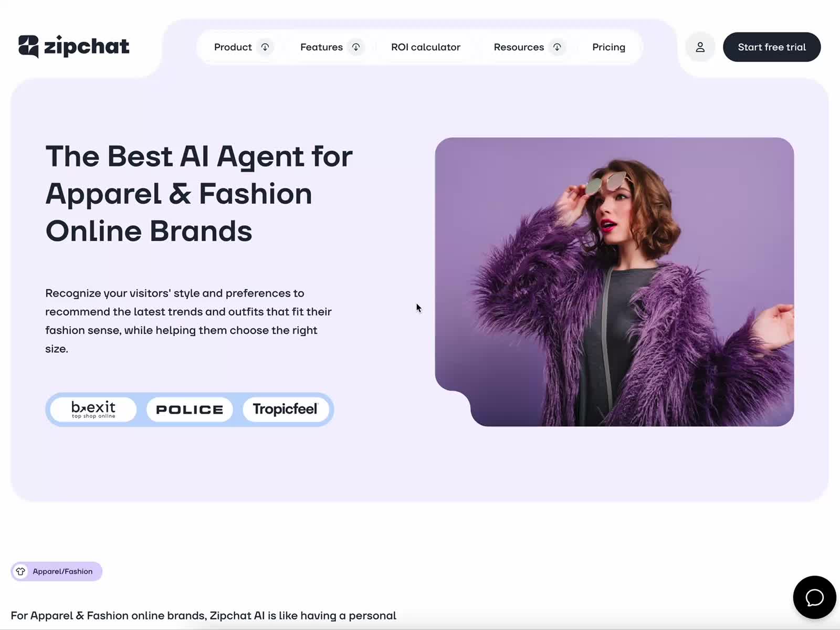Click the zipchat logo icon
This screenshot has width=840, height=630.
click(x=28, y=46)
